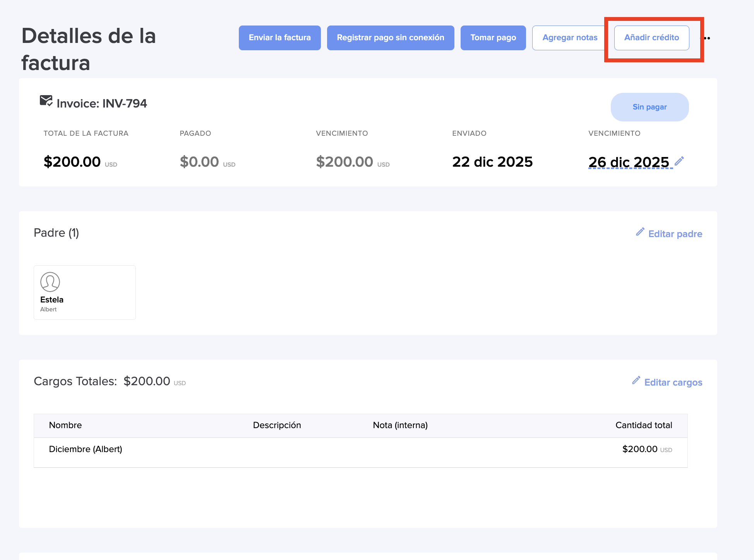Screen dimensions: 754x560
Task: Click the pencil icon beside Editar padre
Action: tap(640, 232)
